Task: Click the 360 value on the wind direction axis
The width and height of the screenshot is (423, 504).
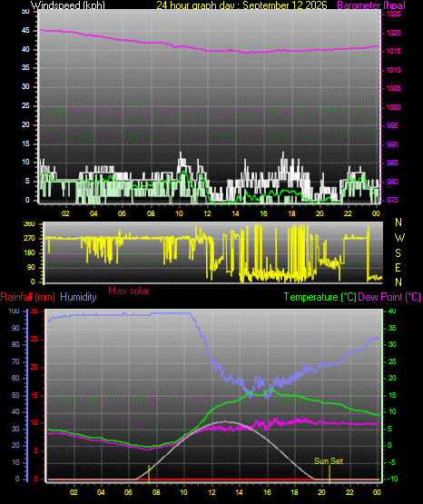Action: click(29, 224)
